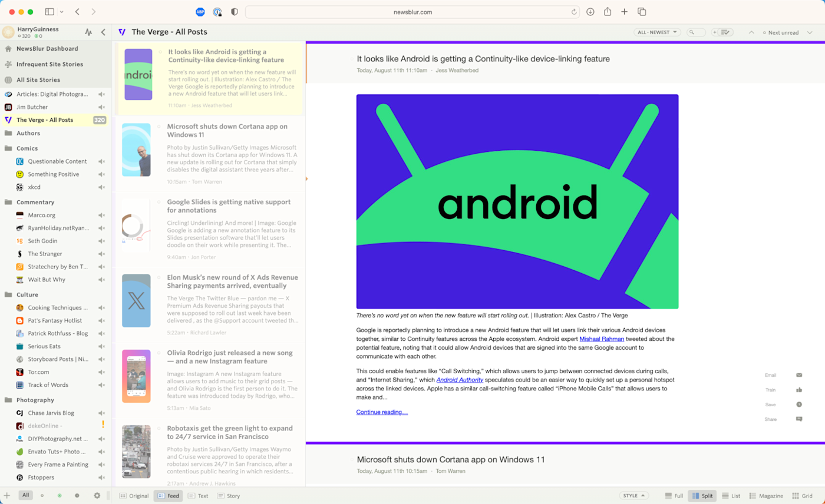Select the saved stories filter dot
825x504 pixels.
point(77,496)
